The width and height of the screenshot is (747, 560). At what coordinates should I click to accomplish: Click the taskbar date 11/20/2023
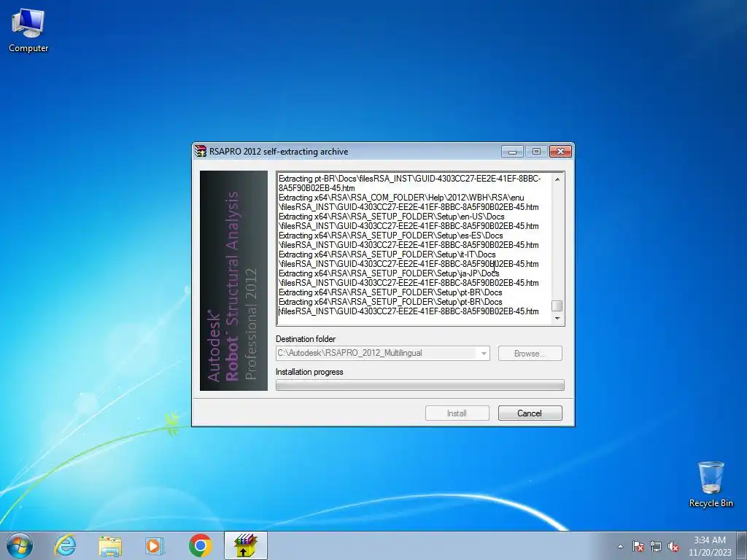tap(710, 553)
